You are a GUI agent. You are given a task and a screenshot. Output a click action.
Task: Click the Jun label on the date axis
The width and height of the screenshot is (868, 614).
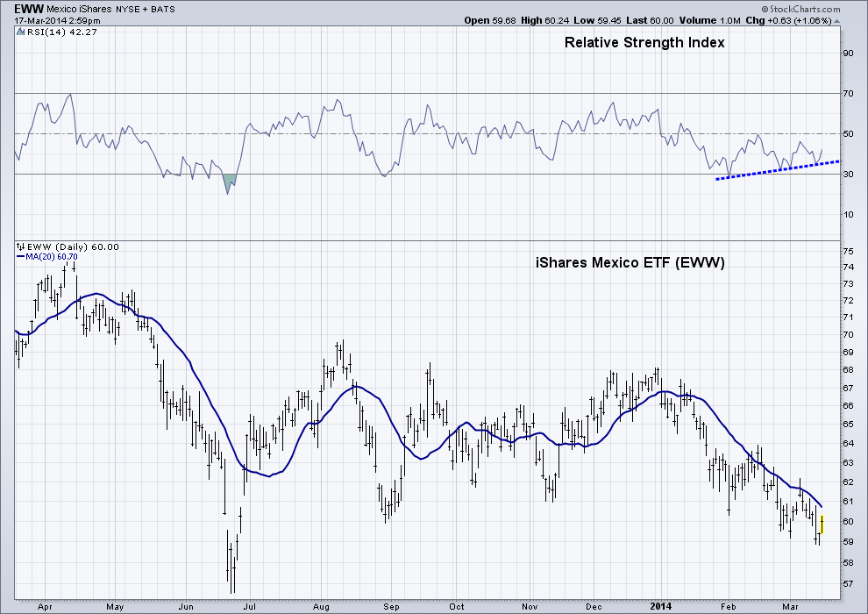(186, 607)
